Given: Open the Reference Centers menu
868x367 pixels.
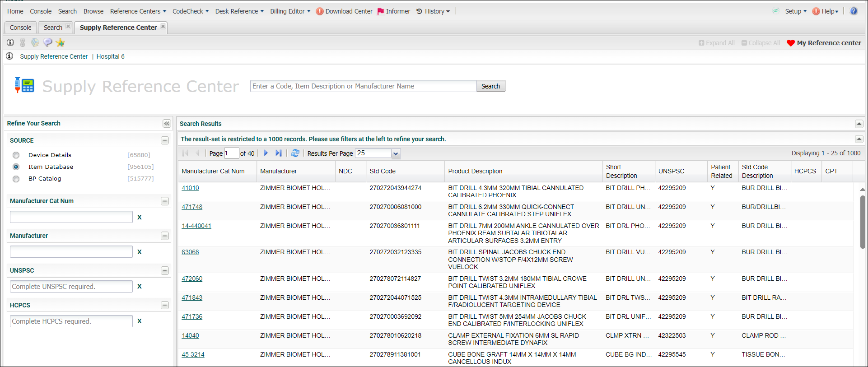Looking at the screenshot, I should [x=138, y=11].
